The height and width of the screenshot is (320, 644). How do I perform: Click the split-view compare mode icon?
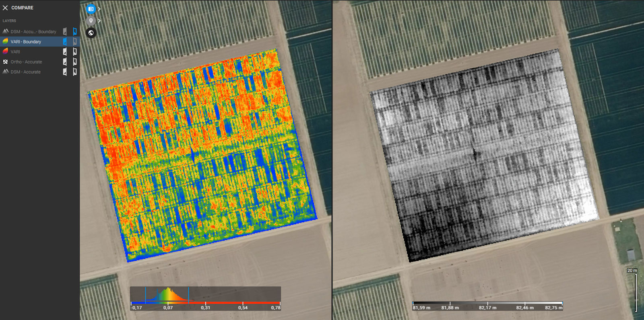click(91, 9)
